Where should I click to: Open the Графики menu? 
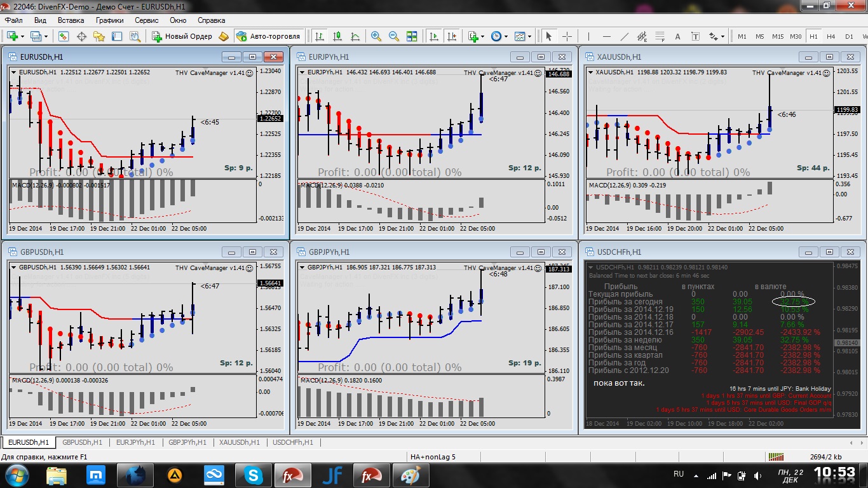(109, 20)
